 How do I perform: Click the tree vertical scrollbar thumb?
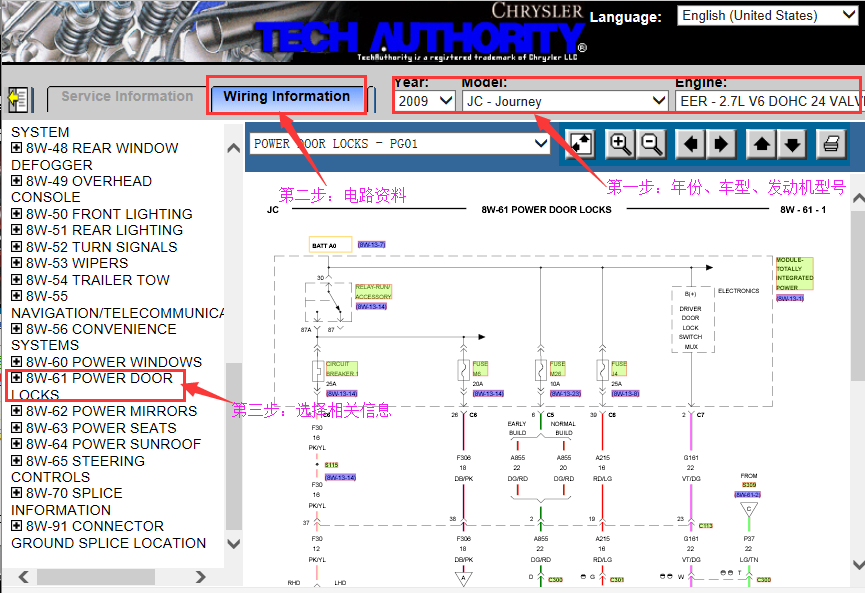[x=234, y=446]
